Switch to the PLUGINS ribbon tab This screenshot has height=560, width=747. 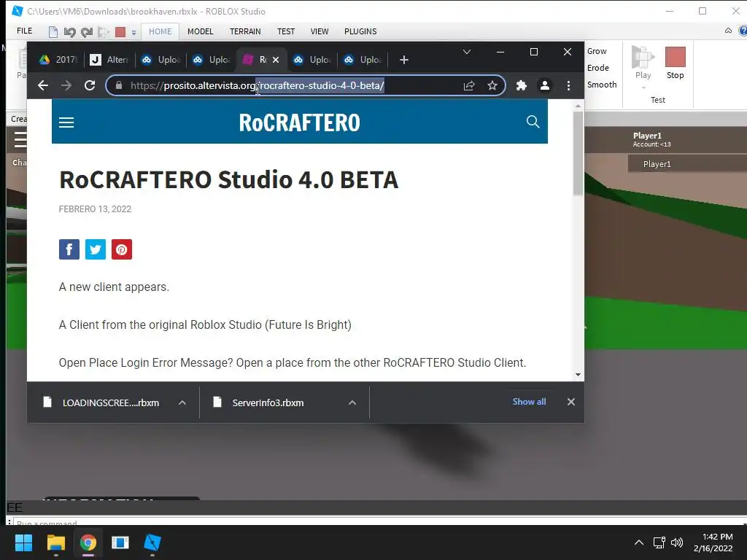(360, 31)
